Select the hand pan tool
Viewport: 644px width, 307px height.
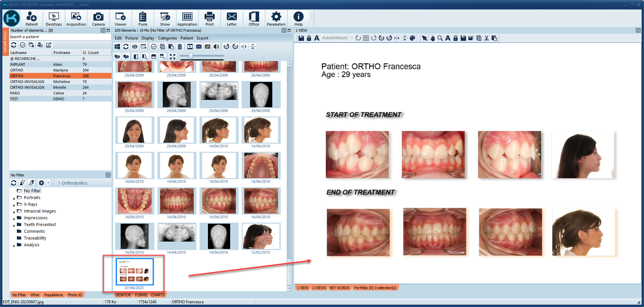(x=432, y=38)
